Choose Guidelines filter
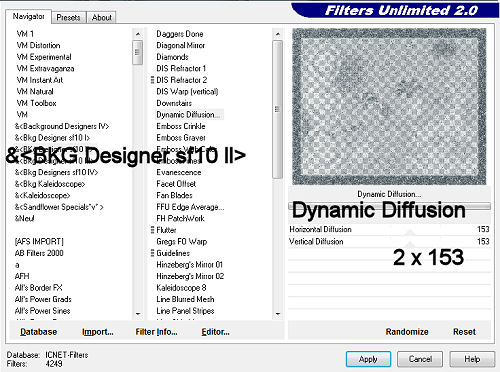 click(173, 253)
